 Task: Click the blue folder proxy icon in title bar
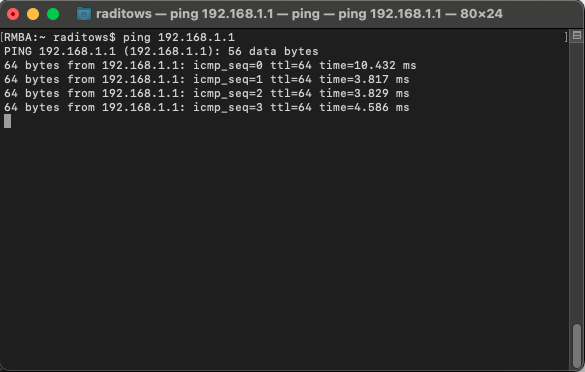84,14
